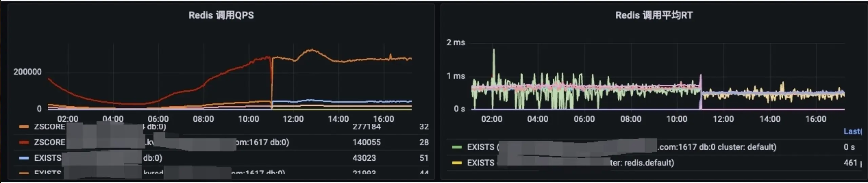
Task: Click the 200000 label on QPS y-axis
Action: [27, 72]
